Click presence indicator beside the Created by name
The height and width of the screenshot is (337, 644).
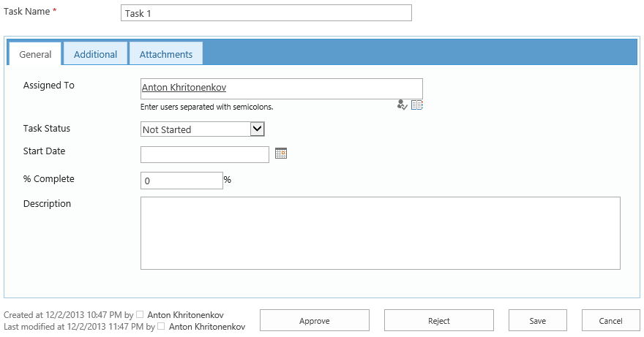[141, 315]
